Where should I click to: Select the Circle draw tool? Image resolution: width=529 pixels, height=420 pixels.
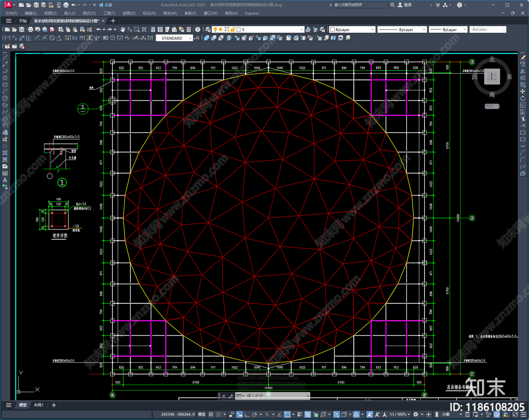(5, 98)
